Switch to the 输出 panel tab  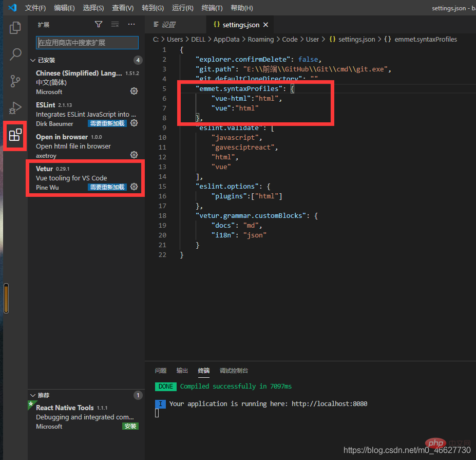[x=182, y=371]
